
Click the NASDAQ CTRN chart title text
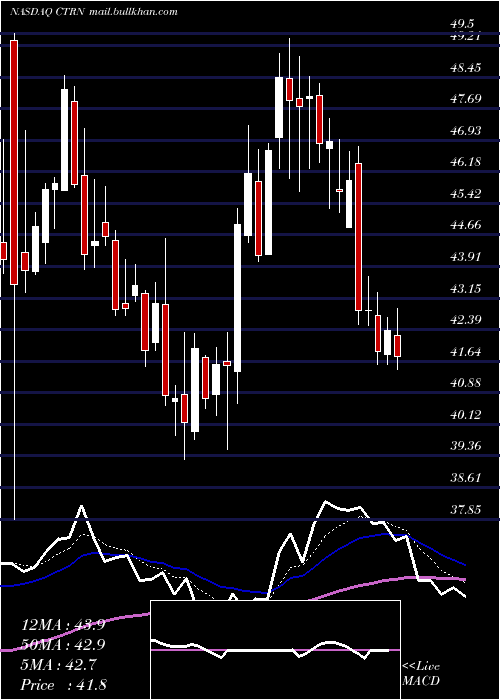[48, 12]
